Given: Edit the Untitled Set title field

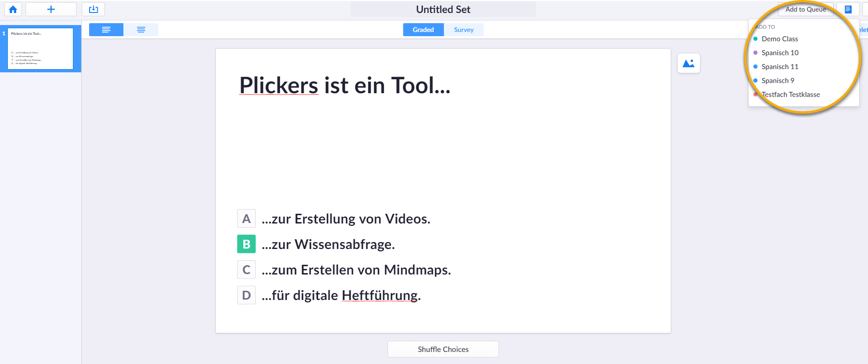Looking at the screenshot, I should point(443,9).
